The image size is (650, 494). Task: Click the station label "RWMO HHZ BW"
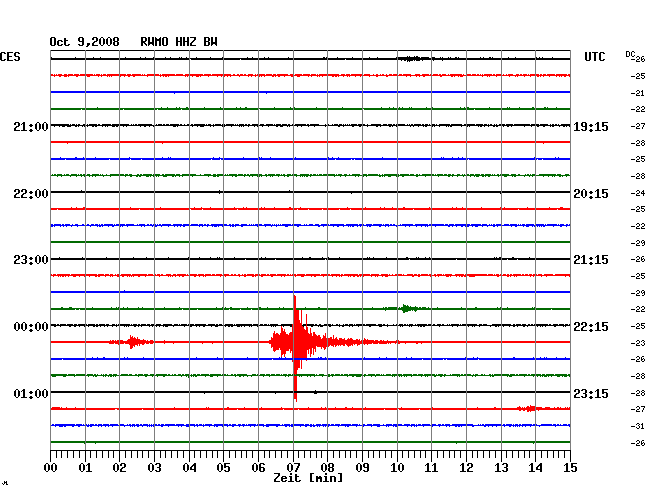[x=179, y=42]
